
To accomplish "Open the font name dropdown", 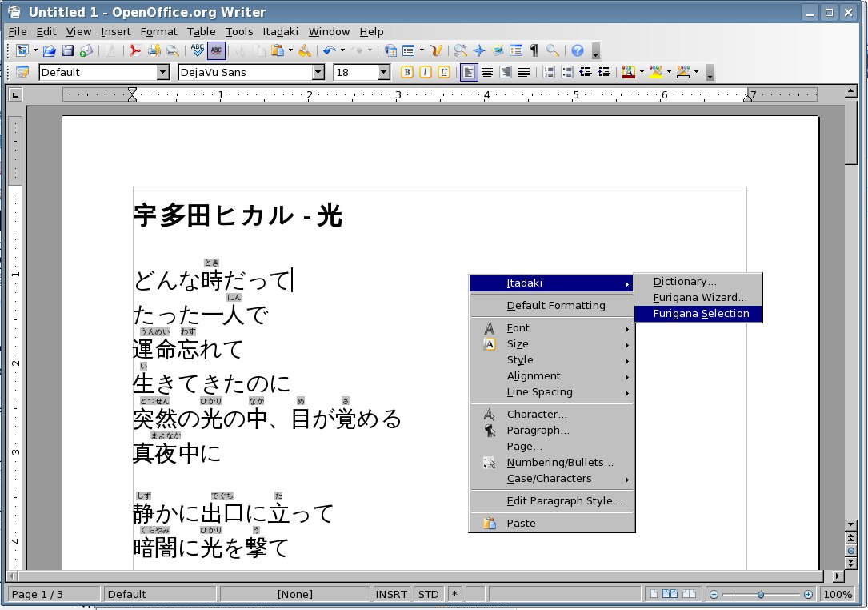I will pyautogui.click(x=318, y=72).
